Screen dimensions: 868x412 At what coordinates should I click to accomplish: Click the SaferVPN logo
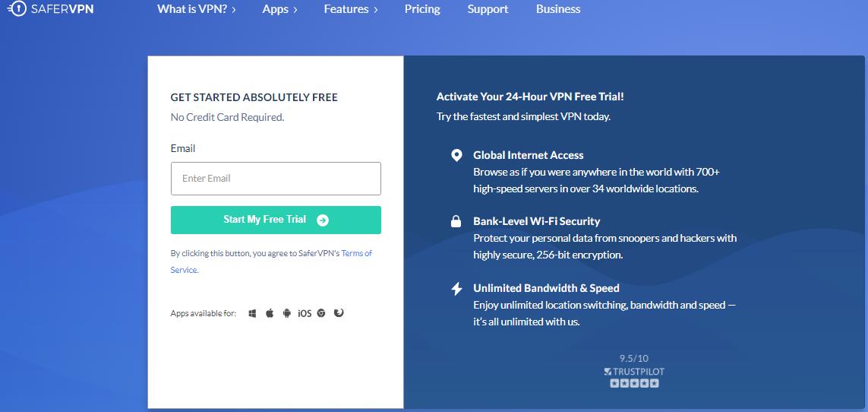point(50,9)
